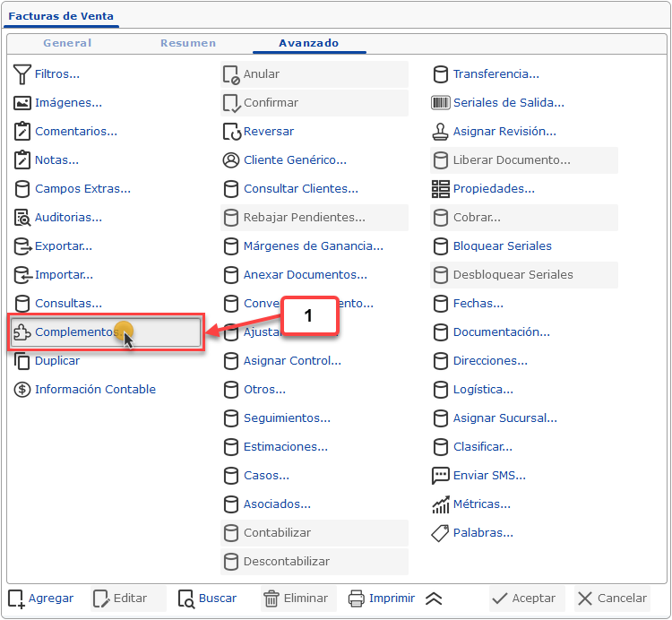This screenshot has width=672, height=620.
Task: Click the grid icon beside Propiedades
Action: pos(441,188)
